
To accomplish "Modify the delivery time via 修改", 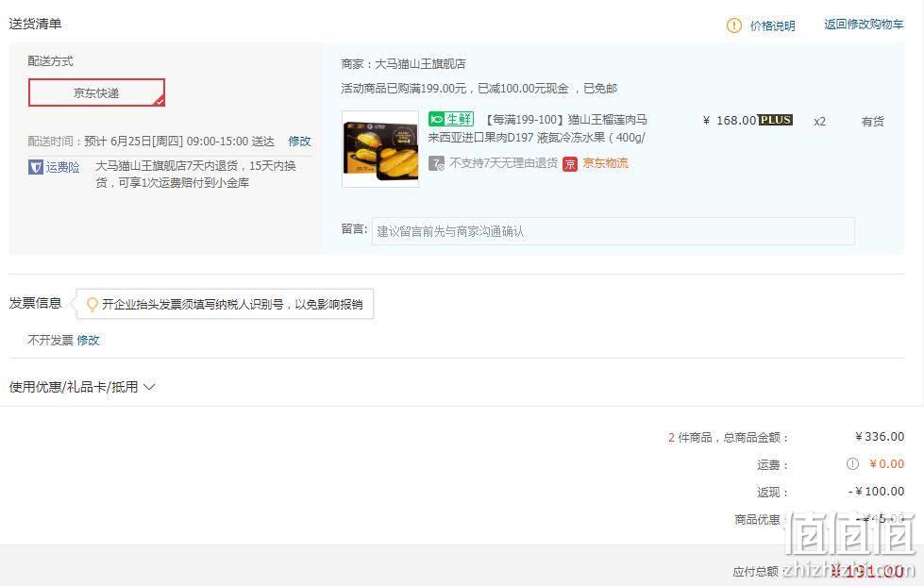I will [x=299, y=142].
